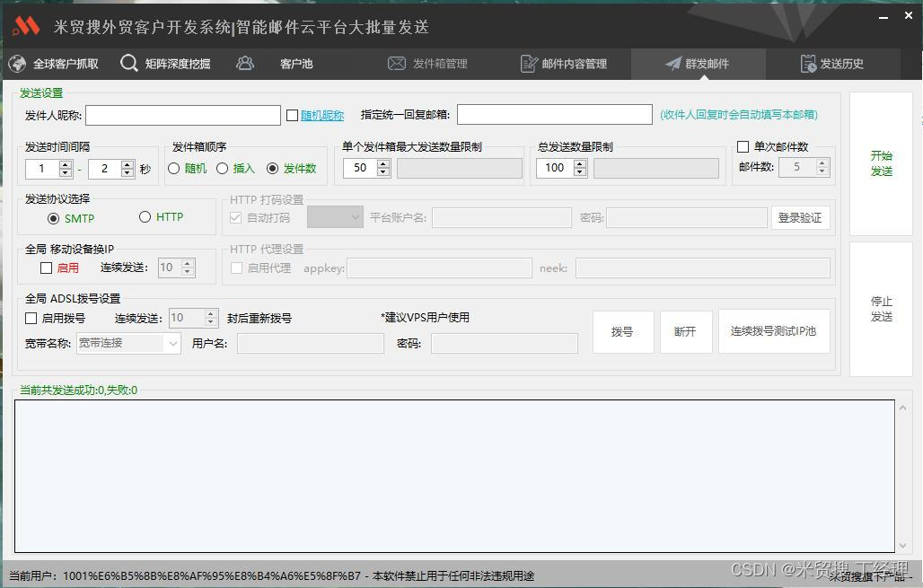This screenshot has width=923, height=588.
Task: Close the application window
Action: pos(909,16)
